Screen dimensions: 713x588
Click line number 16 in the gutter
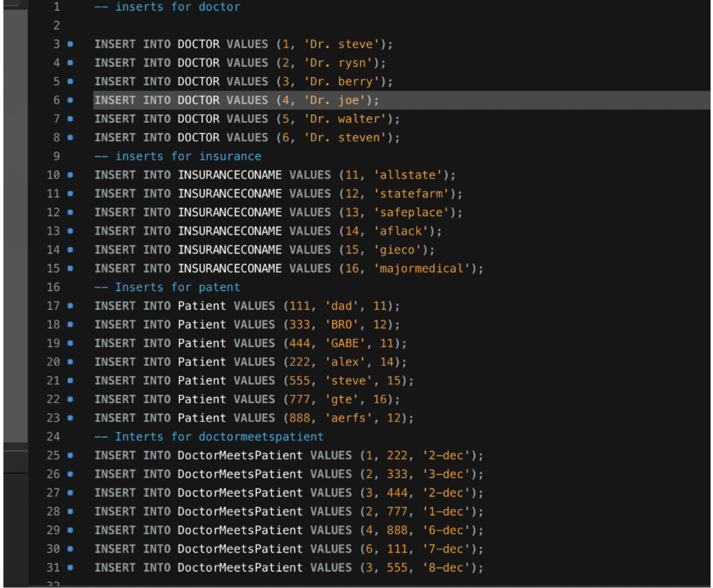coord(53,287)
